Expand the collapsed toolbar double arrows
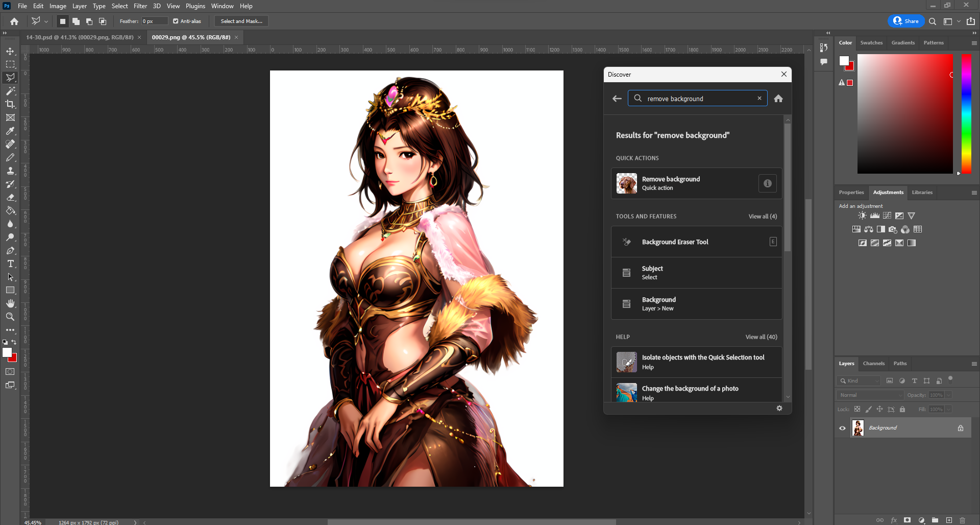 [x=5, y=33]
